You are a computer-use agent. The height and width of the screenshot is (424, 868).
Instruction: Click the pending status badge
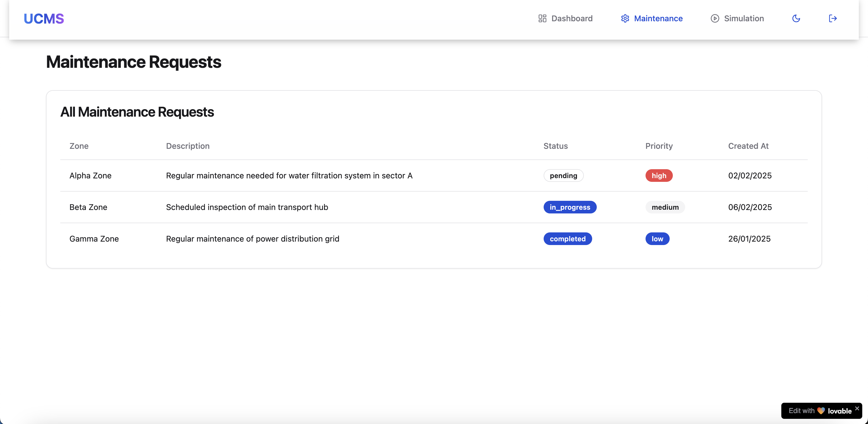[563, 176]
